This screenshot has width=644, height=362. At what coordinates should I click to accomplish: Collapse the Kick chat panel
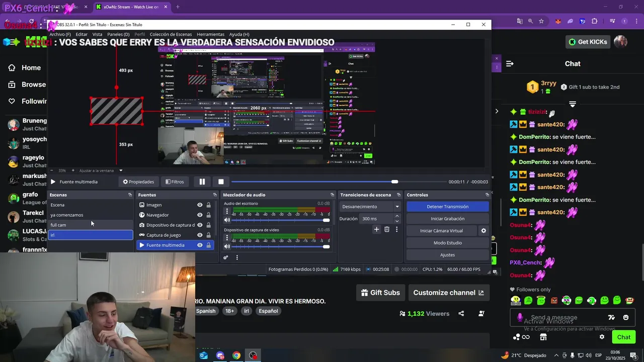click(x=510, y=64)
